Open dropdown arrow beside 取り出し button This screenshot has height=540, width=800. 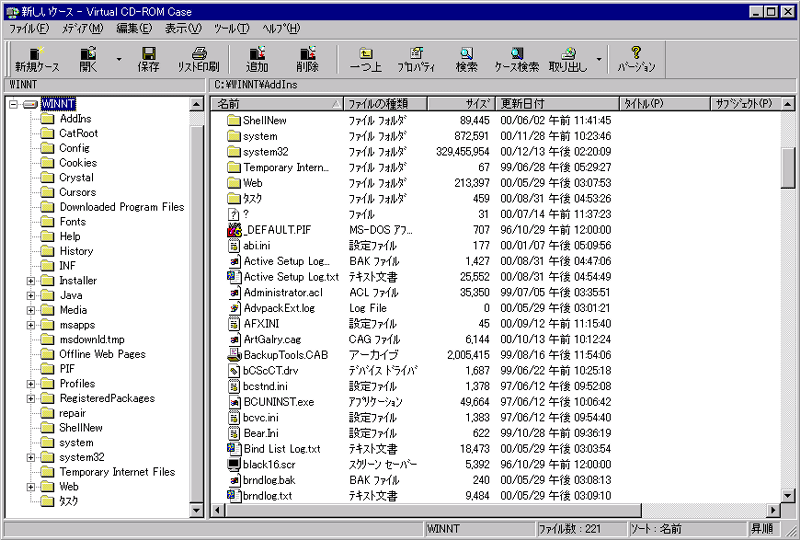click(x=599, y=59)
